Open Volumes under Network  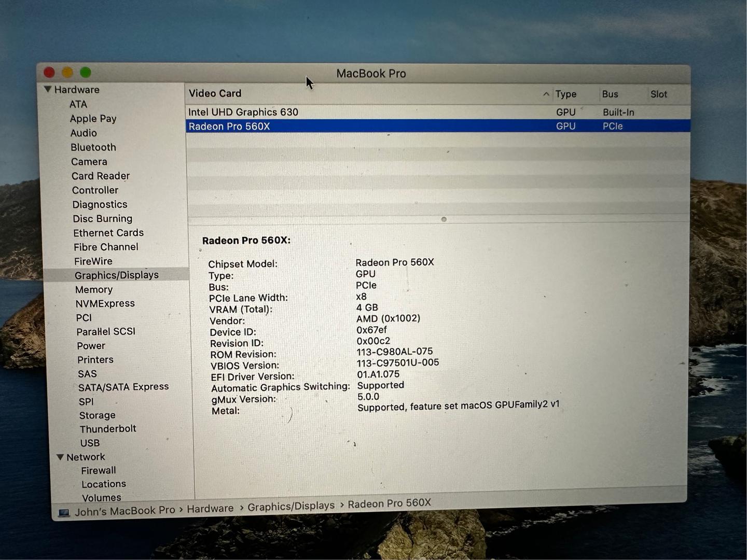102,498
